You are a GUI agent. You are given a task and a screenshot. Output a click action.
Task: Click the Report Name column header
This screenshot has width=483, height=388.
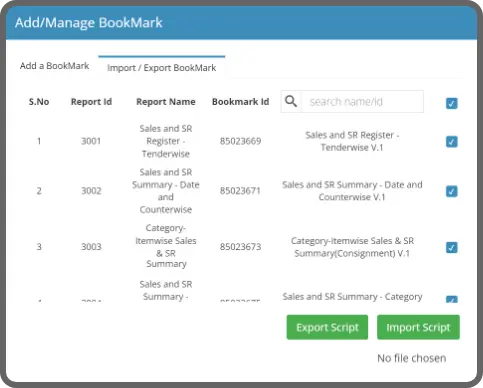(x=166, y=102)
